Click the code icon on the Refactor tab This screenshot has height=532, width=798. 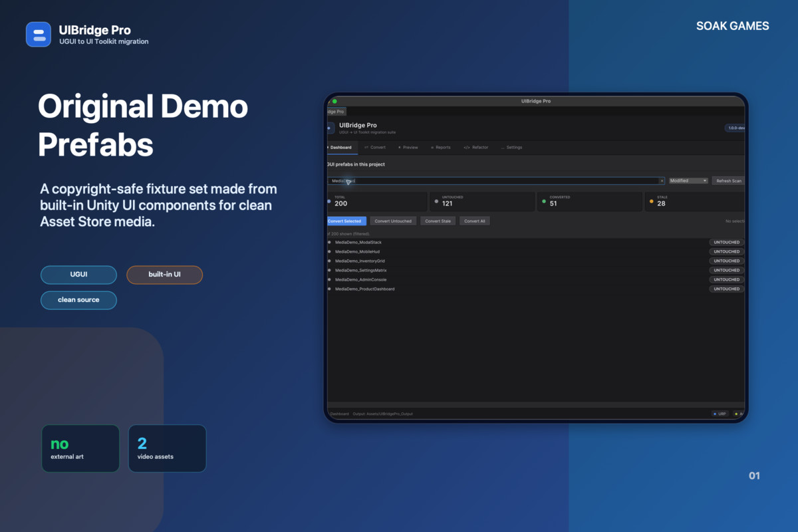pos(467,148)
